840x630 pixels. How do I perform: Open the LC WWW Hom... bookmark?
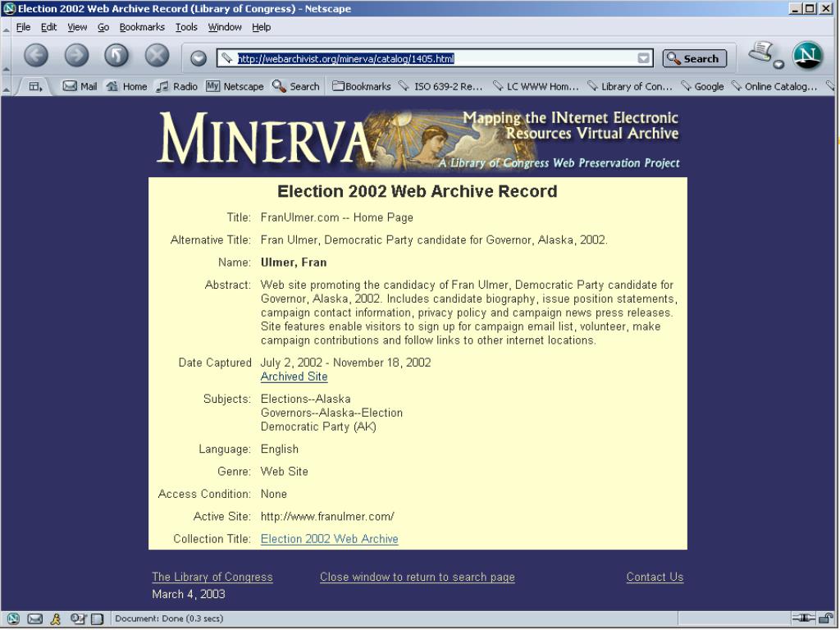536,86
